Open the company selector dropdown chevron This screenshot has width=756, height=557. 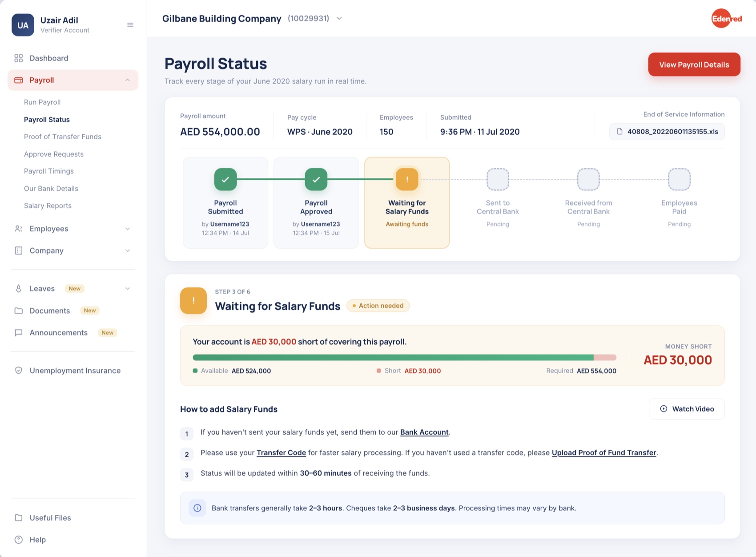(x=339, y=19)
